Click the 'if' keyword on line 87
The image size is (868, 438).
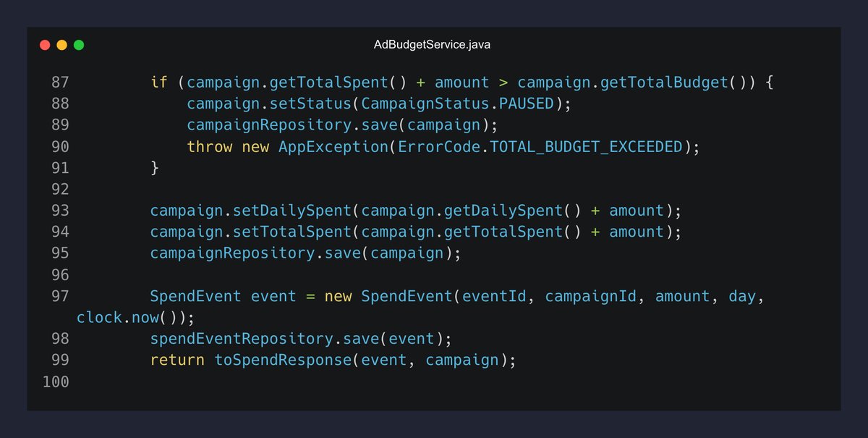pyautogui.click(x=159, y=82)
